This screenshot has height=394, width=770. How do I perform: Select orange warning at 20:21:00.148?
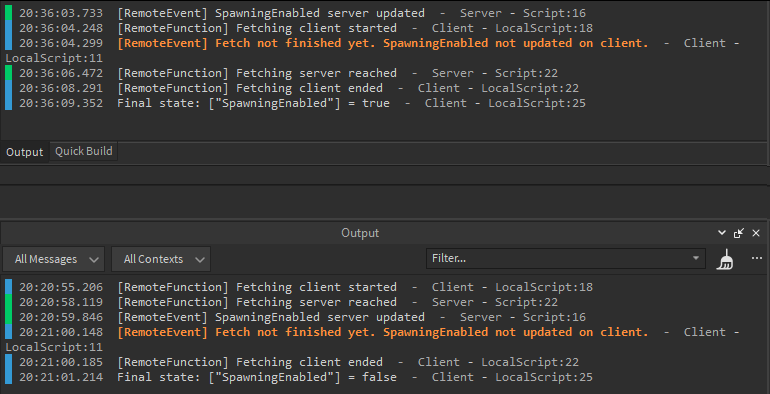(x=372, y=339)
